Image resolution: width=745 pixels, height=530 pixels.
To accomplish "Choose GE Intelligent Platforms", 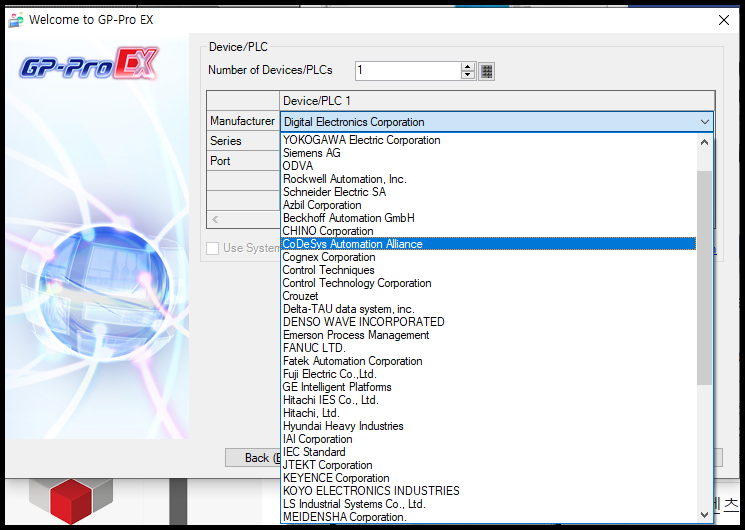I will click(488, 387).
